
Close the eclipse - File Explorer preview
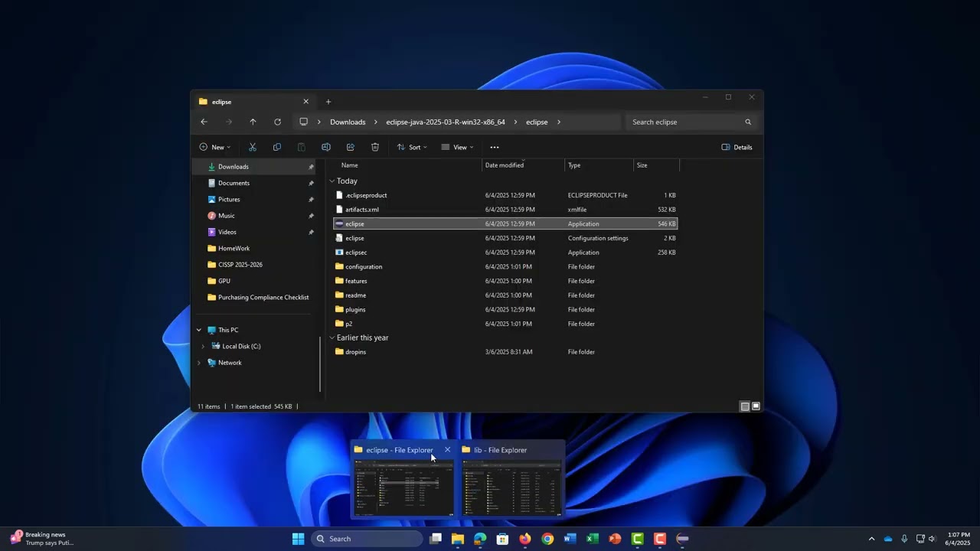(x=448, y=450)
